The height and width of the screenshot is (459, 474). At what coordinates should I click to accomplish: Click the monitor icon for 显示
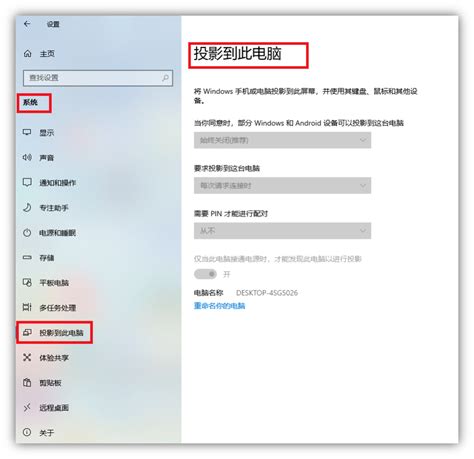(x=27, y=132)
